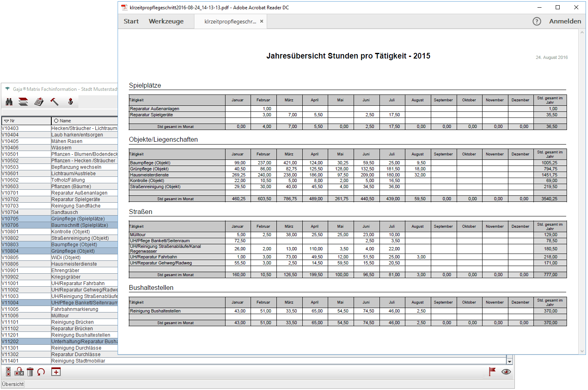Screen dimensions: 588x390
Task: Click the trash can delete icon
Action: point(30,372)
